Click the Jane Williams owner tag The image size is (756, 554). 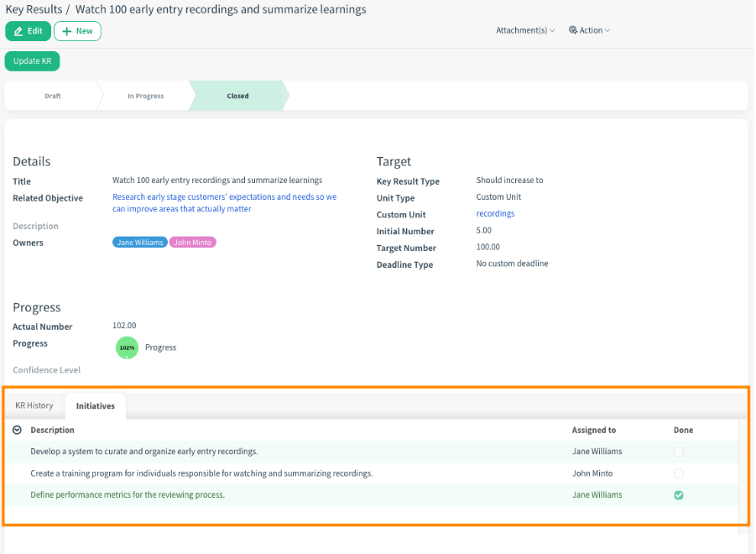coord(140,243)
